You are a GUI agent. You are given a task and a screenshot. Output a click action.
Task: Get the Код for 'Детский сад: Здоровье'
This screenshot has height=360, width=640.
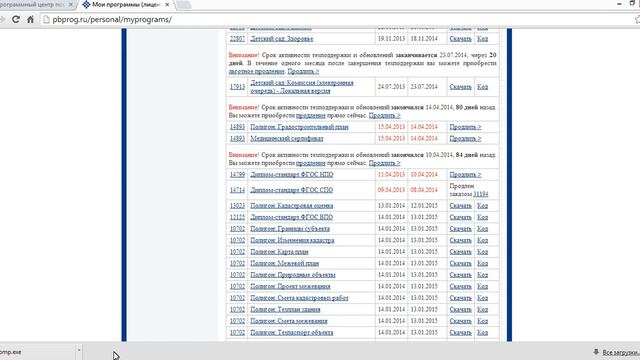[x=482, y=38]
